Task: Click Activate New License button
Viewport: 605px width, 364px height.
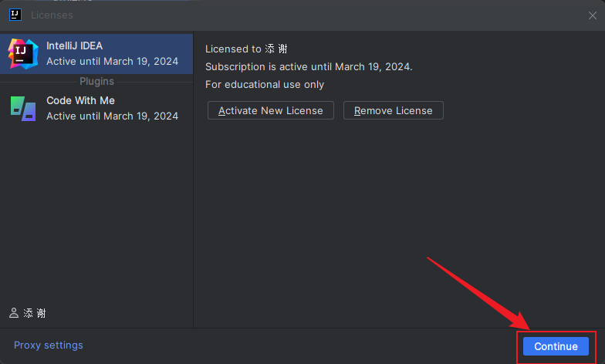Action: pos(270,111)
